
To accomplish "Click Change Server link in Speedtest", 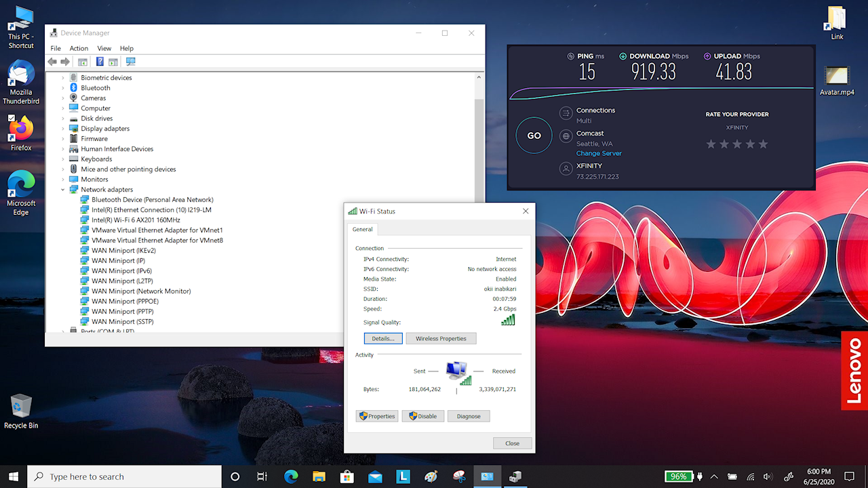I will click(x=599, y=153).
